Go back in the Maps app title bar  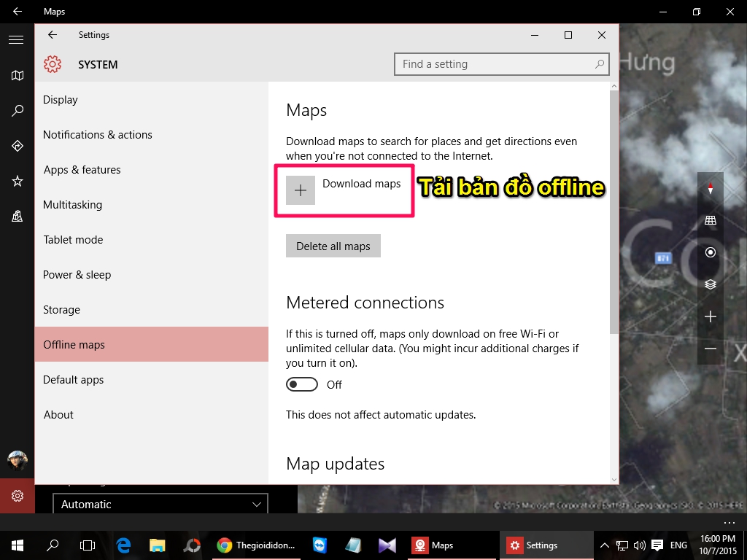(18, 12)
